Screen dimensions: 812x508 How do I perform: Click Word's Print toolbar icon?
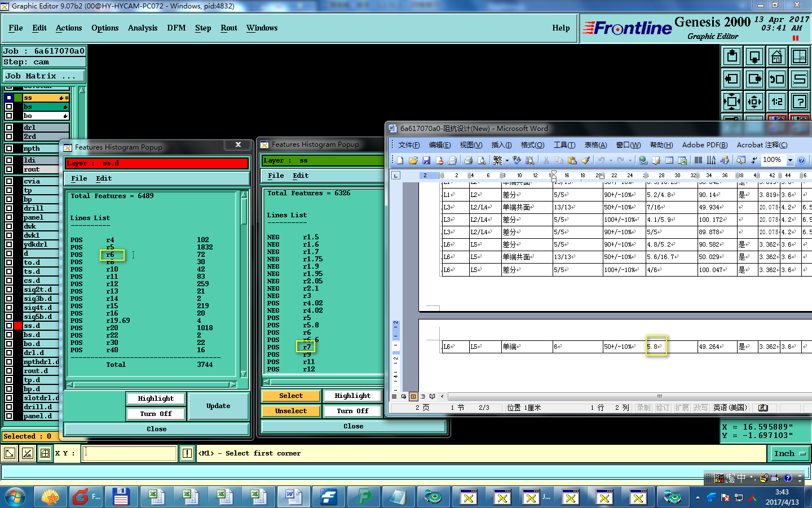tap(468, 160)
